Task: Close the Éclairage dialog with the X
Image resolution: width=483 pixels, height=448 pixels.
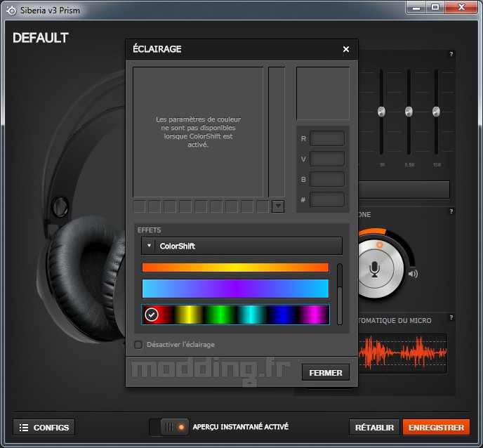Action: 346,49
